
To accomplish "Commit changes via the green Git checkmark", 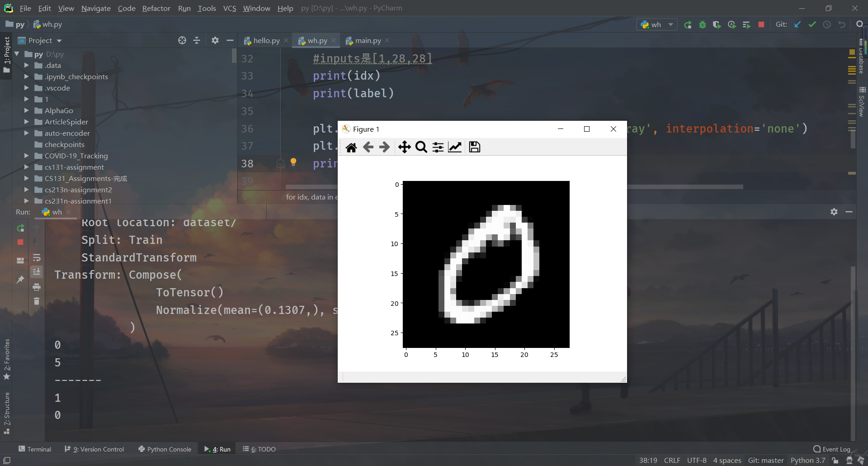I will point(812,24).
